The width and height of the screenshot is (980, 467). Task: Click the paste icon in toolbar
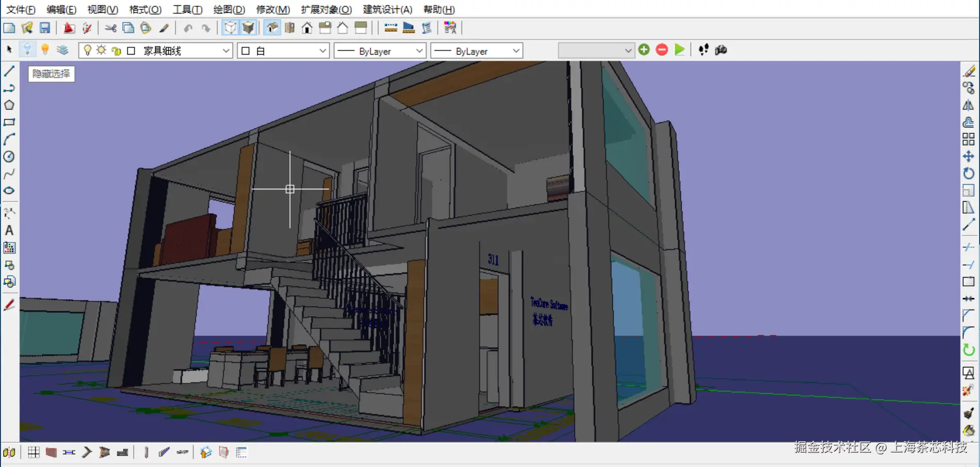[146, 28]
